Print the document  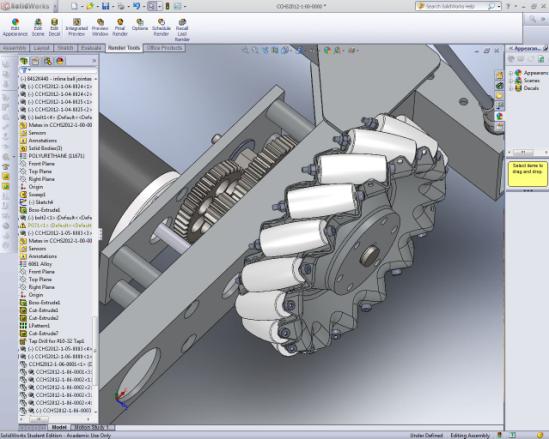tap(121, 6)
